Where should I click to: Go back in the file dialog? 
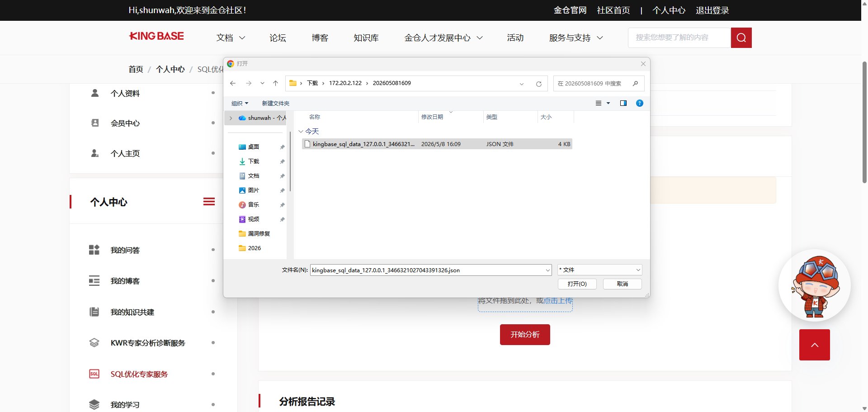pos(233,83)
